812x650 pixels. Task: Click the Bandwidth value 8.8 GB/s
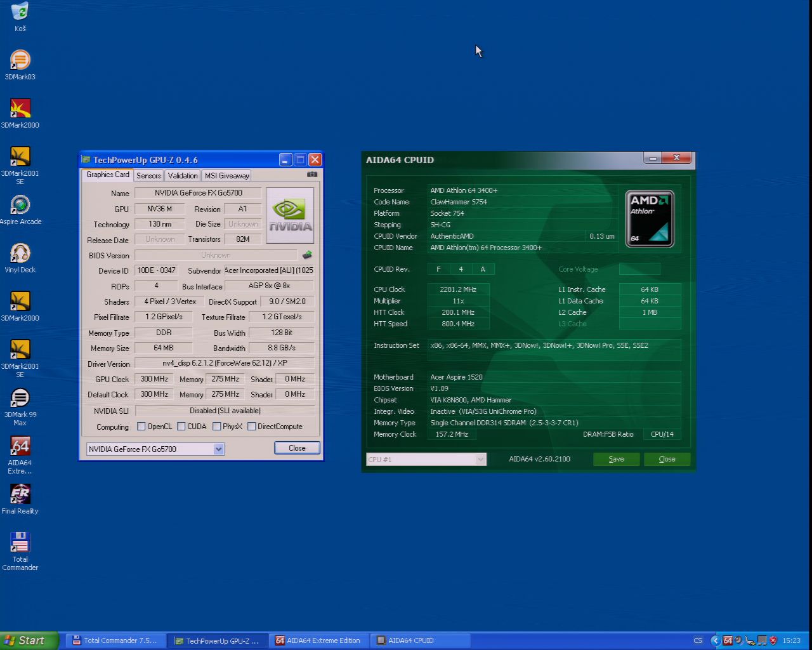click(x=281, y=348)
